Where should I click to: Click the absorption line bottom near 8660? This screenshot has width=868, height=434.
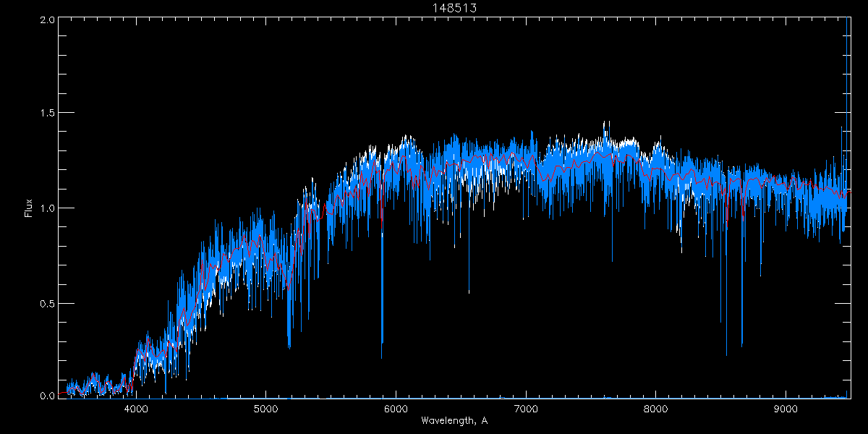pos(742,346)
